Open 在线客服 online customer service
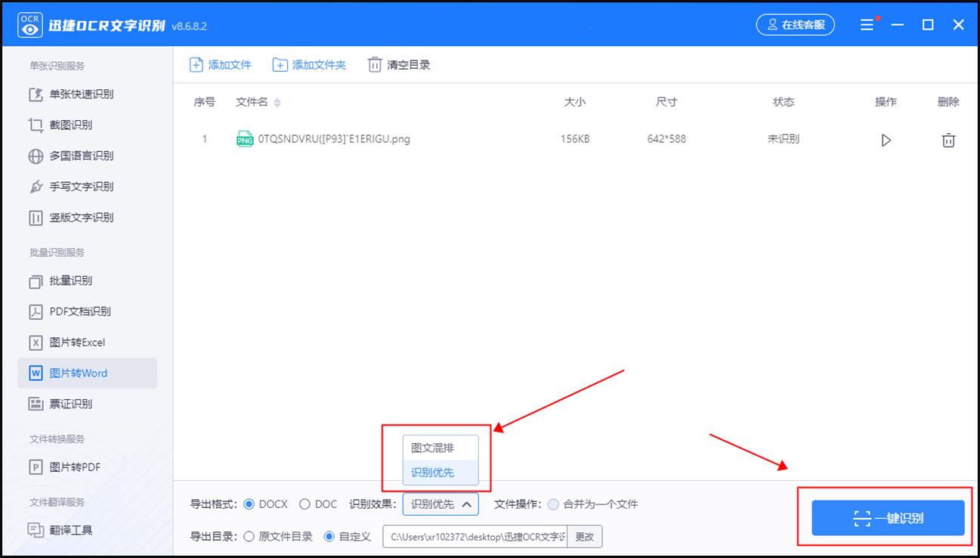This screenshot has height=558, width=980. coord(795,24)
